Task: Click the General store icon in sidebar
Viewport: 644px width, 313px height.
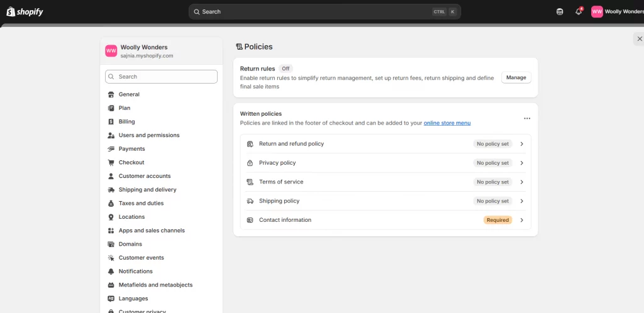Action: [111, 94]
